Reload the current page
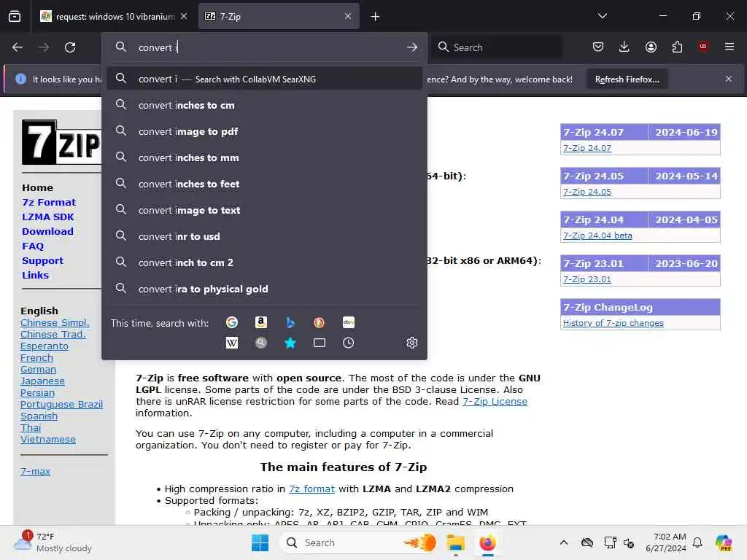Image resolution: width=747 pixels, height=560 pixels. [x=70, y=47]
